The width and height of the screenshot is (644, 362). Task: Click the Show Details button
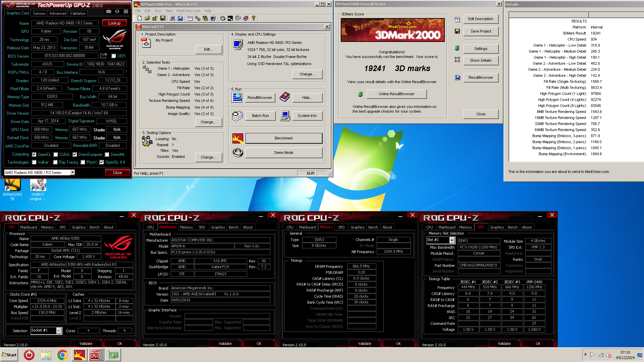(x=481, y=60)
